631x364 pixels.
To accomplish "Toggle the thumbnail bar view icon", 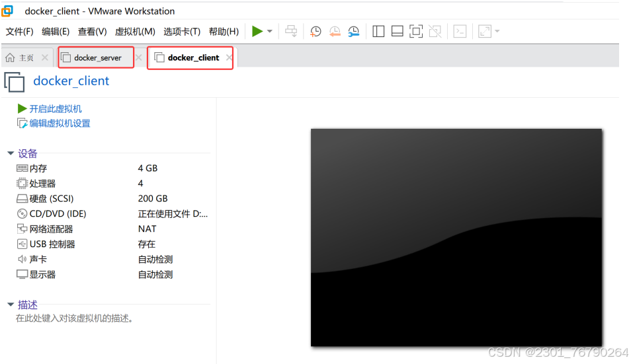I will point(398,31).
